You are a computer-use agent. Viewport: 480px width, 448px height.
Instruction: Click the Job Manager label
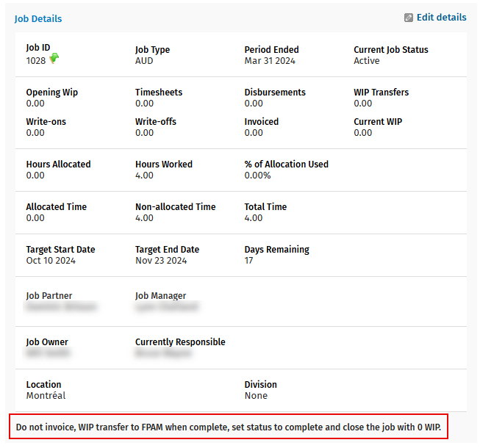click(x=161, y=296)
